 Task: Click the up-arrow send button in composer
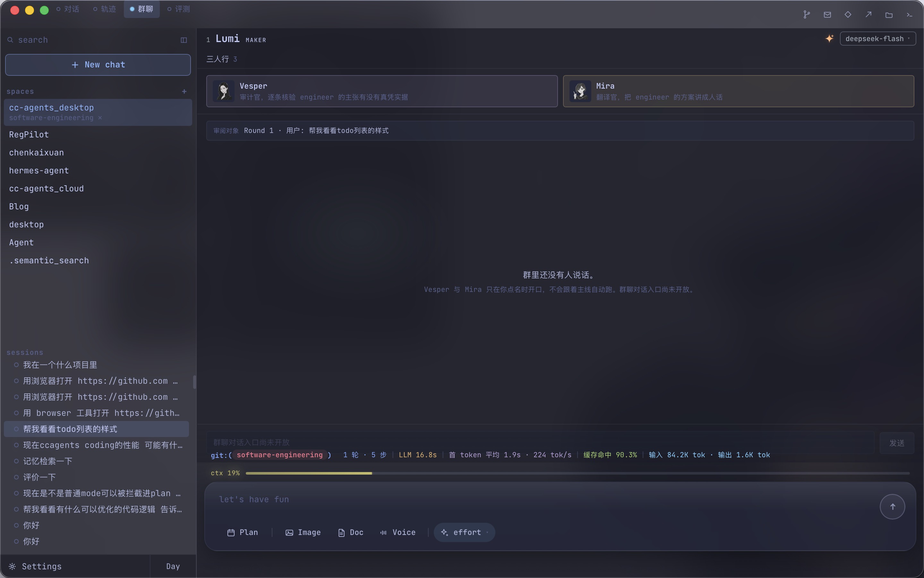[892, 506]
